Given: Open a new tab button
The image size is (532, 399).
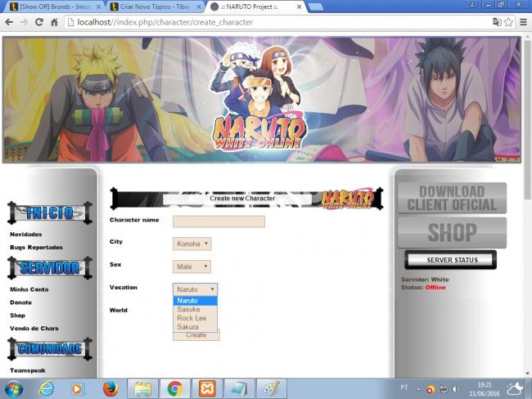Looking at the screenshot, I should (x=316, y=7).
